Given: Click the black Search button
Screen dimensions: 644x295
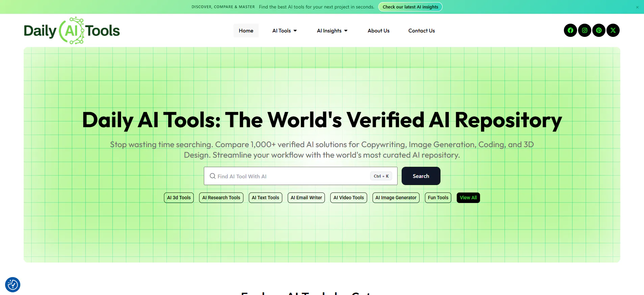Looking at the screenshot, I should click(421, 176).
